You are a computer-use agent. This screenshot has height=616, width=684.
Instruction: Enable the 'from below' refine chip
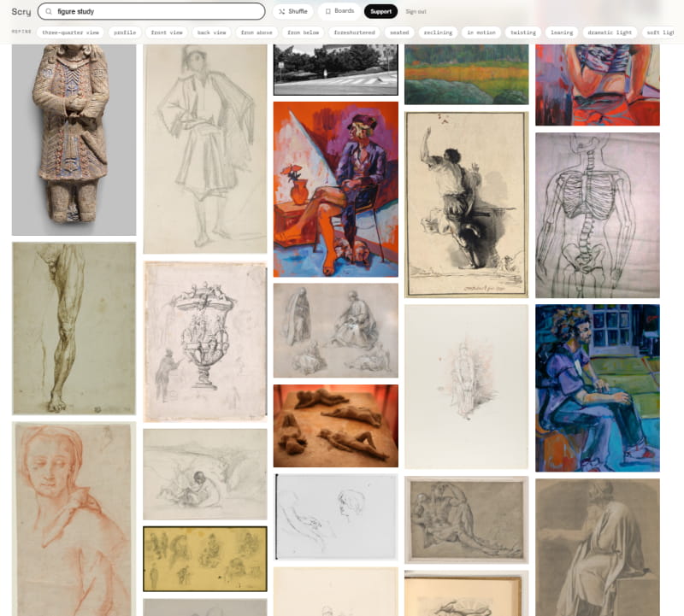click(304, 32)
